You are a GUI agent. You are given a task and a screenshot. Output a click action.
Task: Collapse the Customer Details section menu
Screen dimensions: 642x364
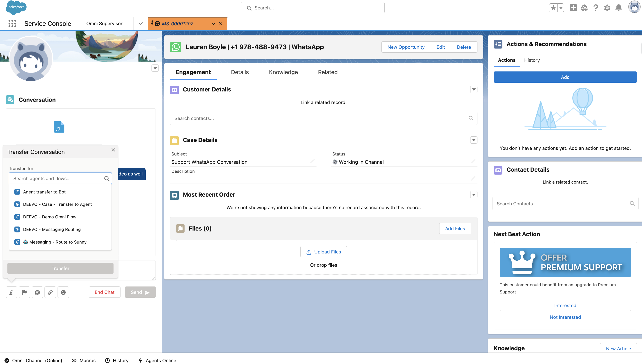473,89
